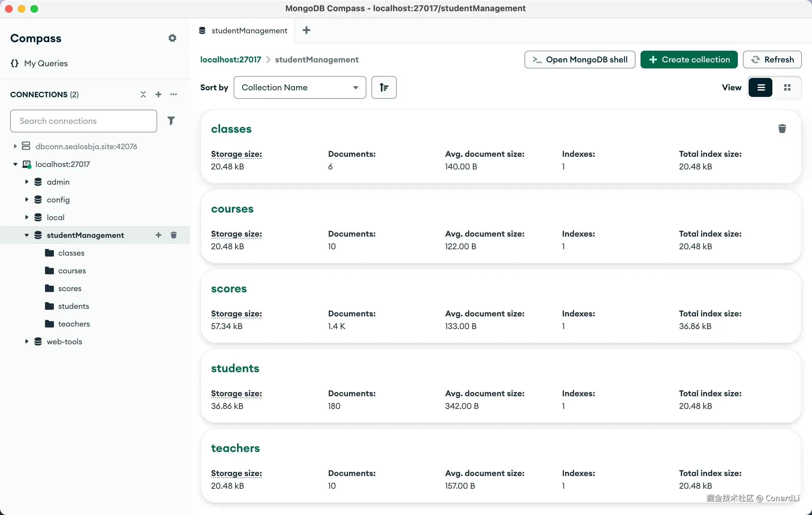Collapse all connections with the collapse icon
Viewport: 812px width, 515px height.
coord(143,94)
